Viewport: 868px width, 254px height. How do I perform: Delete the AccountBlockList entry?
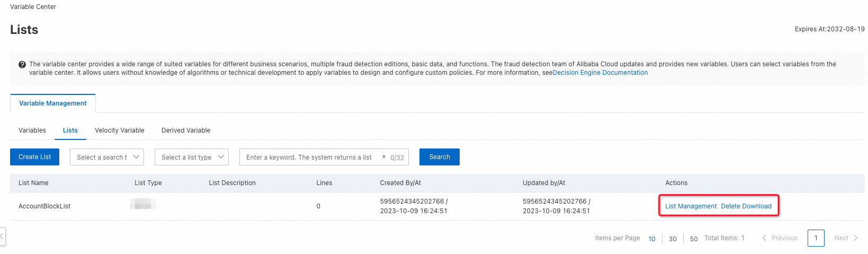[x=730, y=206]
